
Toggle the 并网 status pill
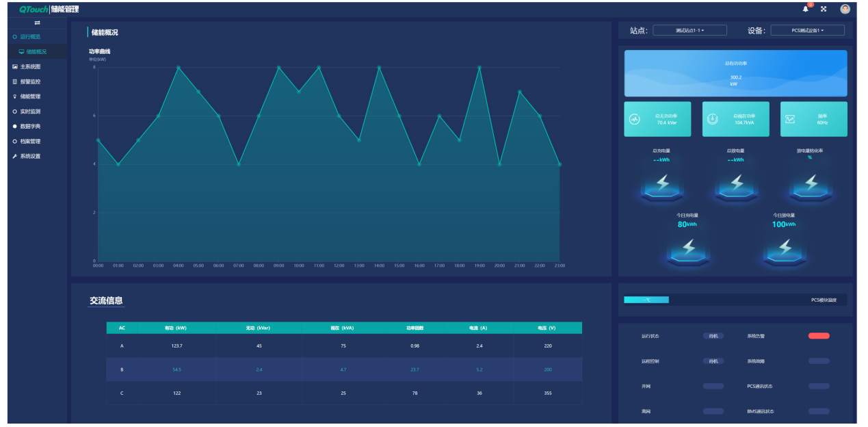(x=713, y=386)
